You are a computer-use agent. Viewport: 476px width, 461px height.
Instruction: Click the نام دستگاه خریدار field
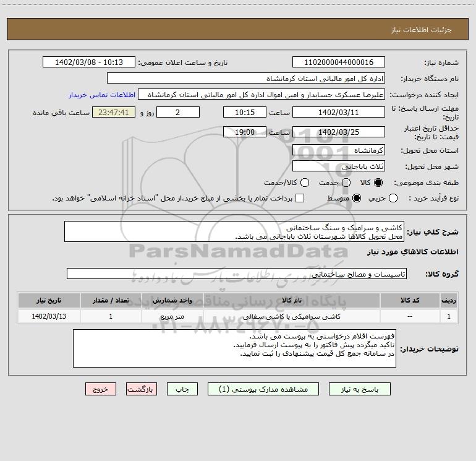[246, 79]
